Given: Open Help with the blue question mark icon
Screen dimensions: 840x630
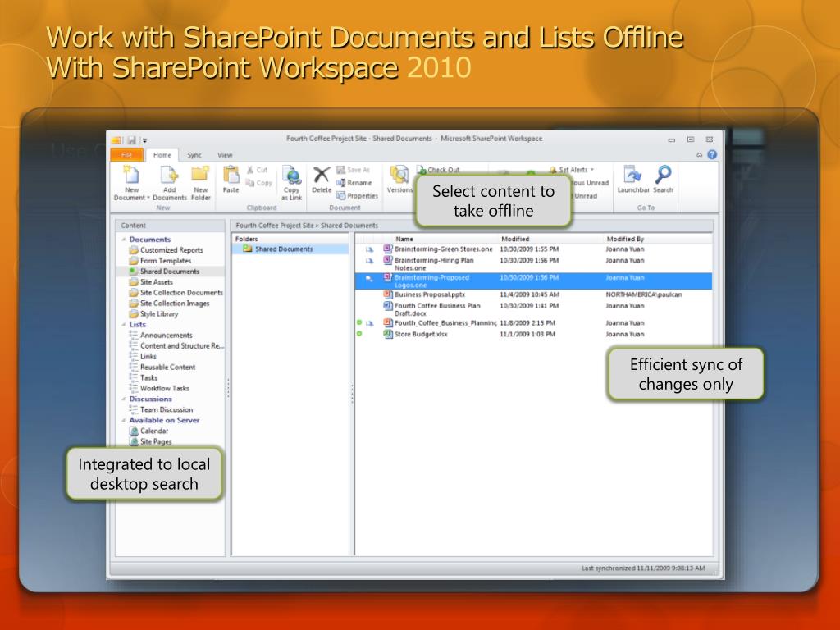Looking at the screenshot, I should tap(712, 155).
